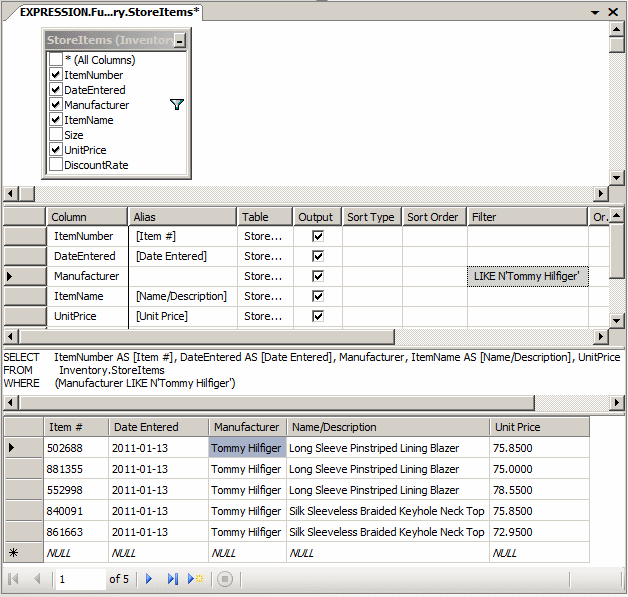
Task: Click the current record number field
Action: [80, 579]
